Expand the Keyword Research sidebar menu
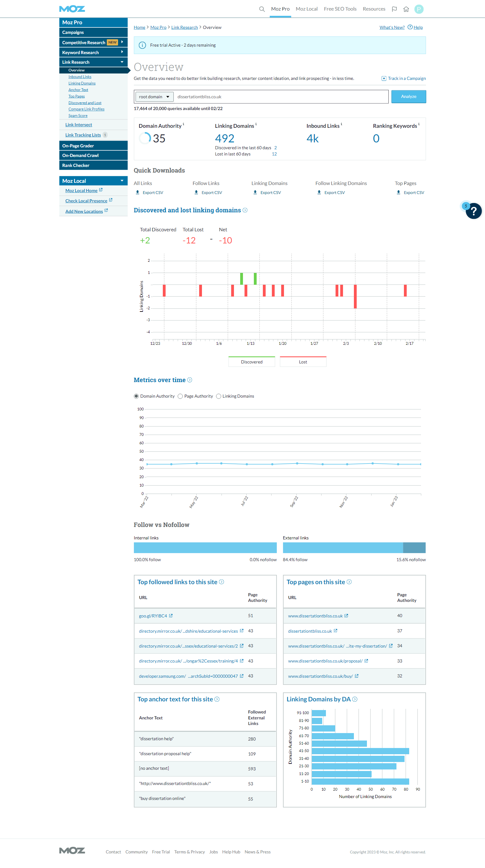The image size is (485, 868). point(122,52)
